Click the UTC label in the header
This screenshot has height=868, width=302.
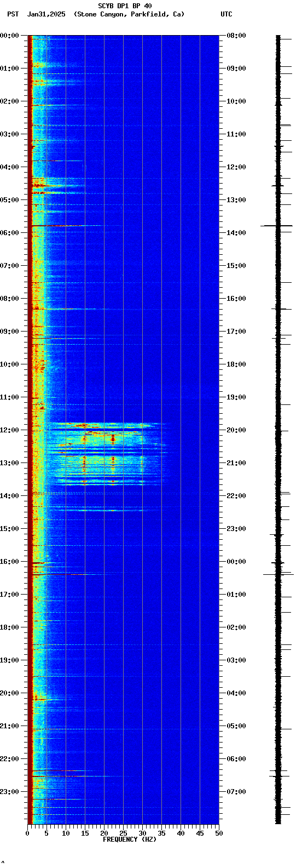click(x=226, y=14)
